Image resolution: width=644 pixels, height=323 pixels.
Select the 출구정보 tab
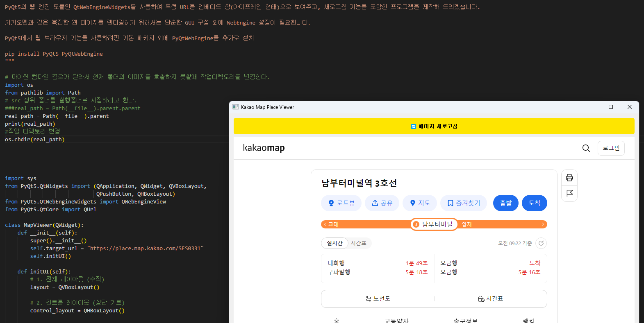465,321
